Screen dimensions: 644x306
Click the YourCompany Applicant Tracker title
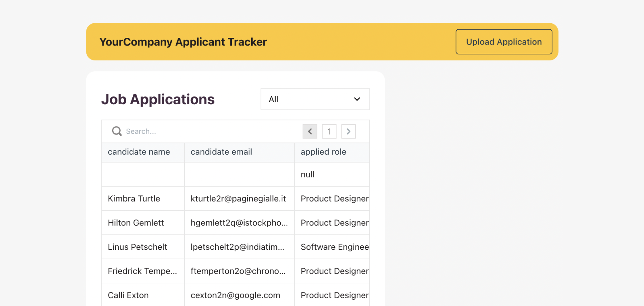(183, 42)
